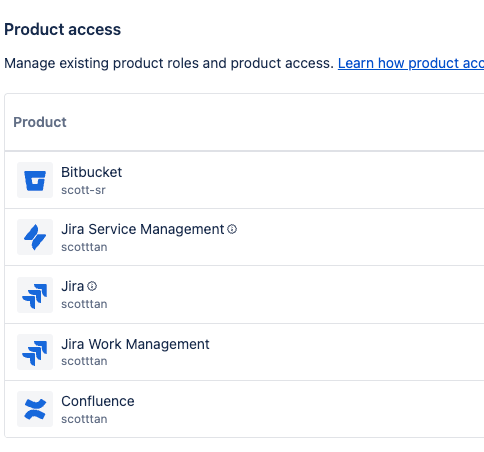Image resolution: width=484 pixels, height=452 pixels.
Task: Open info icon next to Jira Service Management
Action: 232,229
